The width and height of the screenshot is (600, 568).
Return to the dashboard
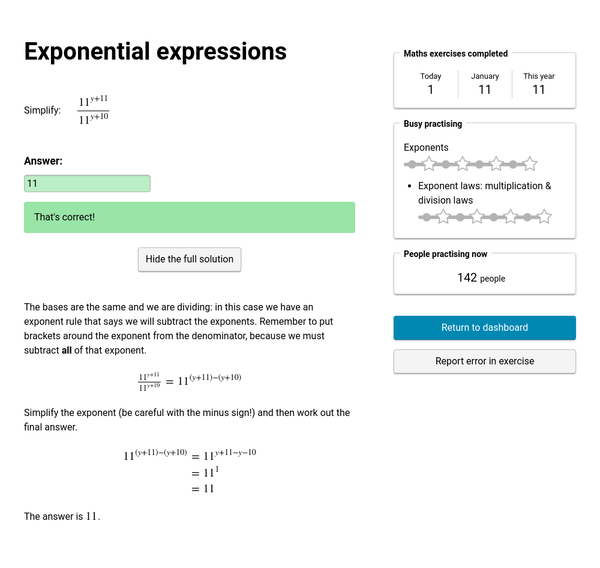coord(484,328)
